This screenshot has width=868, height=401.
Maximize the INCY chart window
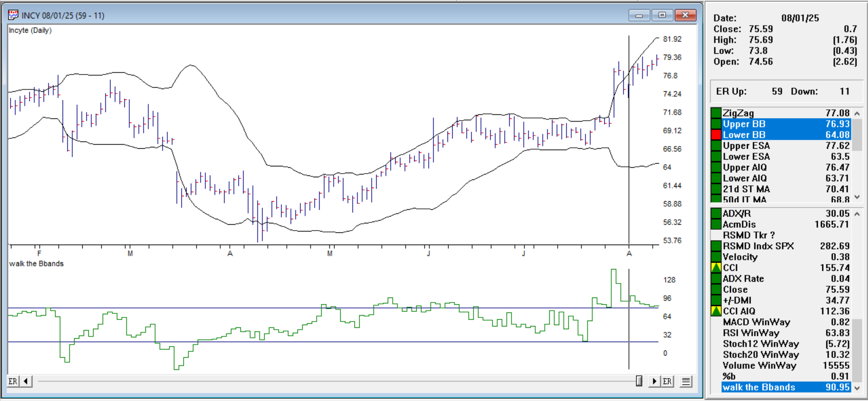[x=662, y=15]
